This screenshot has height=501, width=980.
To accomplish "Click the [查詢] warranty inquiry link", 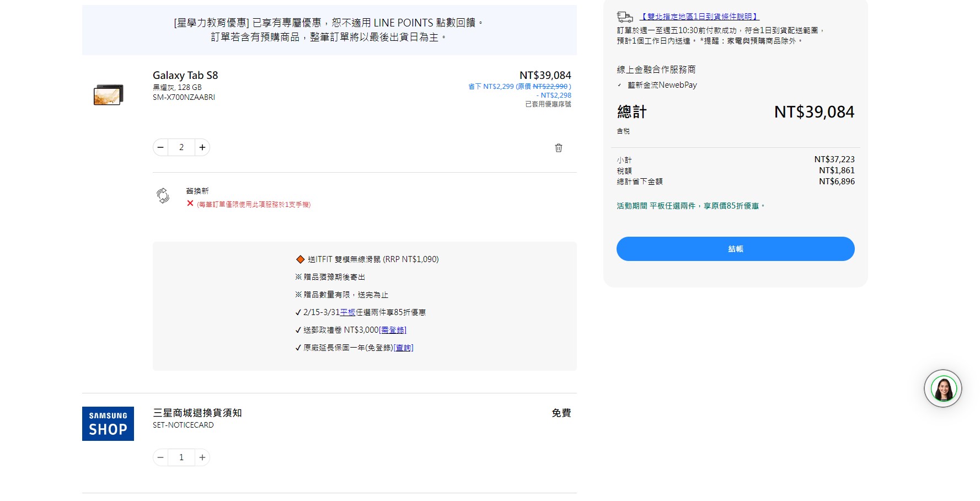I will [403, 348].
